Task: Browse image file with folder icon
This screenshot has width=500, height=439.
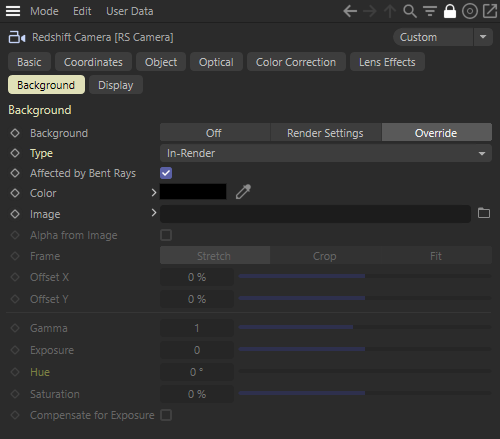Action: [x=484, y=213]
